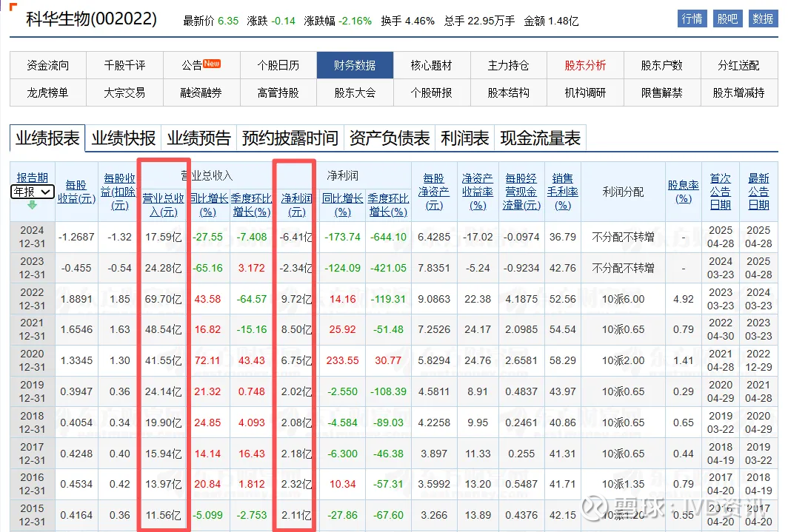
Task: Open the 主力持仓 menu item
Action: click(x=509, y=65)
